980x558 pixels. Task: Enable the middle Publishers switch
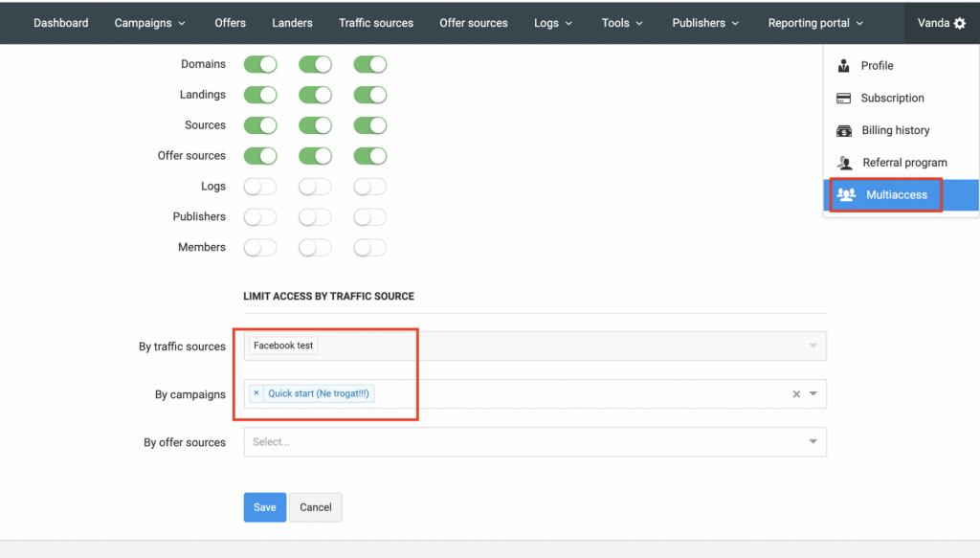pyautogui.click(x=315, y=216)
